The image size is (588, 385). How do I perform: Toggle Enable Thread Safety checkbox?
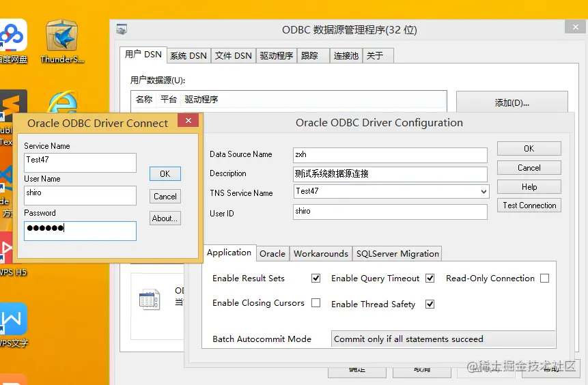tap(430, 304)
